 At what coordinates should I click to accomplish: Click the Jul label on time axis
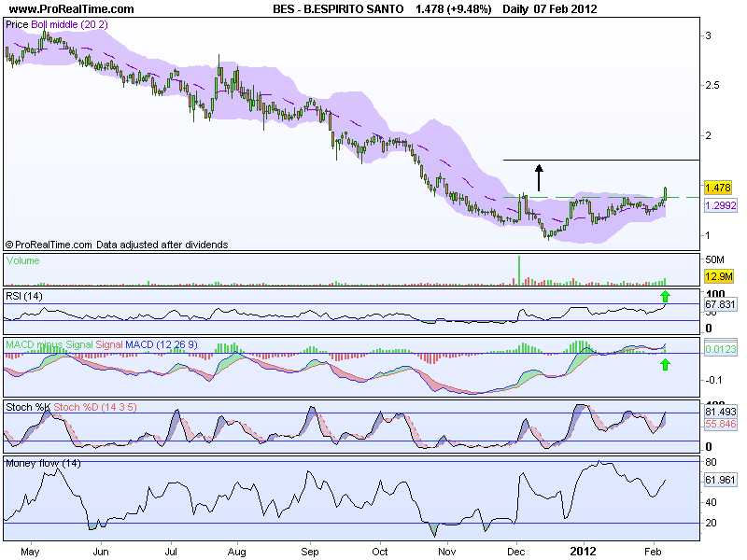(171, 552)
